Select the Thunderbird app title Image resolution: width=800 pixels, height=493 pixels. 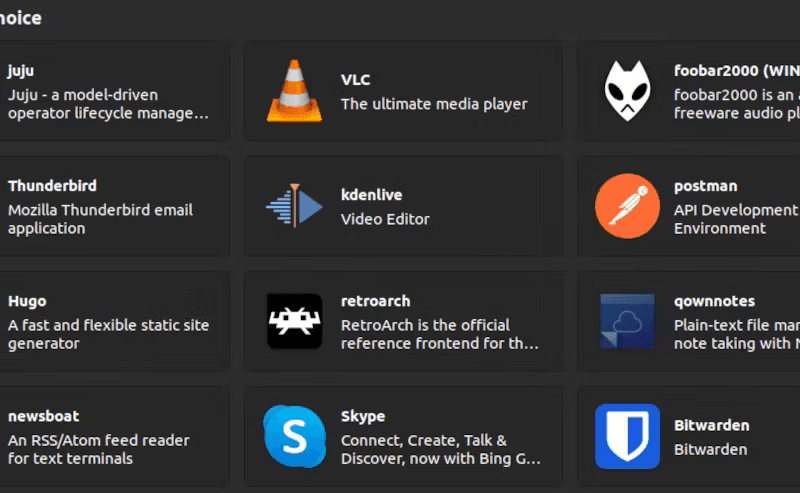[x=52, y=186]
